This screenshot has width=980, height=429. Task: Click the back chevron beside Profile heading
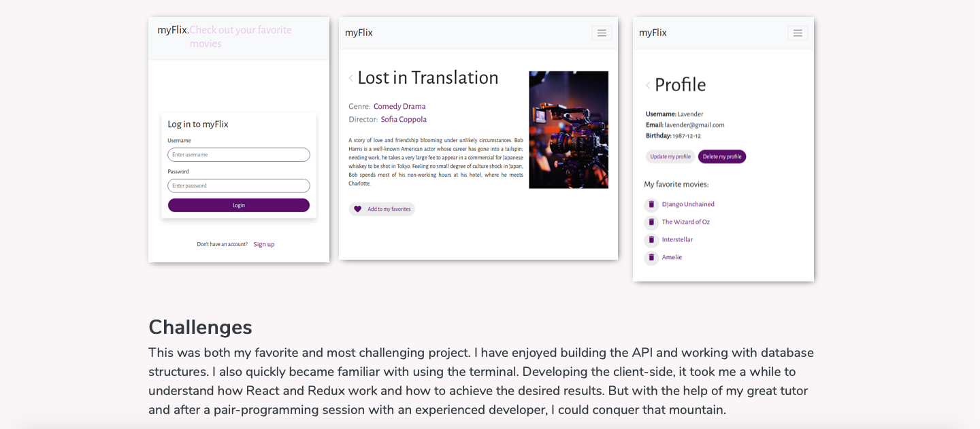coord(648,86)
